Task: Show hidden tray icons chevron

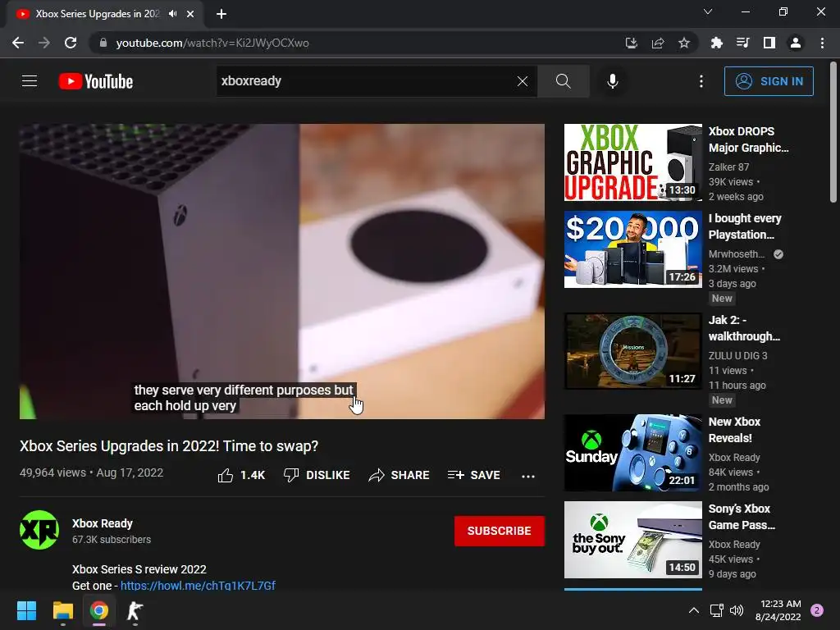Action: click(694, 610)
